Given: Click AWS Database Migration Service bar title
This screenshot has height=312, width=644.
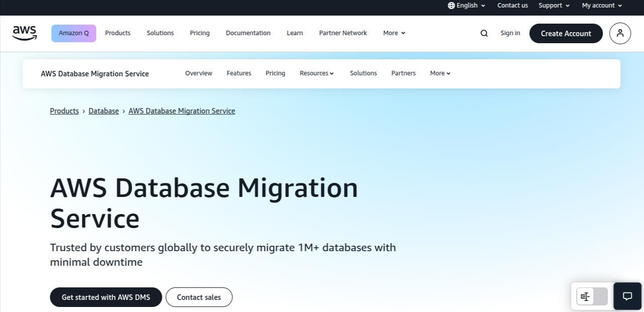Looking at the screenshot, I should 95,74.
